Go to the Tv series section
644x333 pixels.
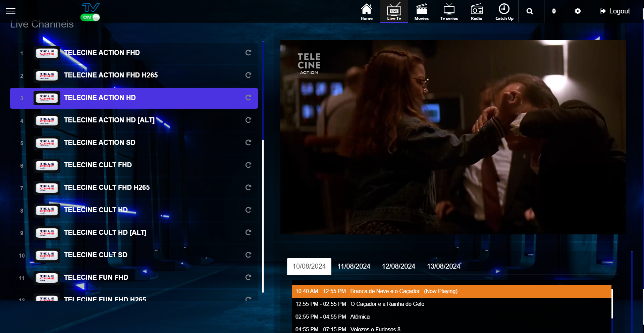449,11
